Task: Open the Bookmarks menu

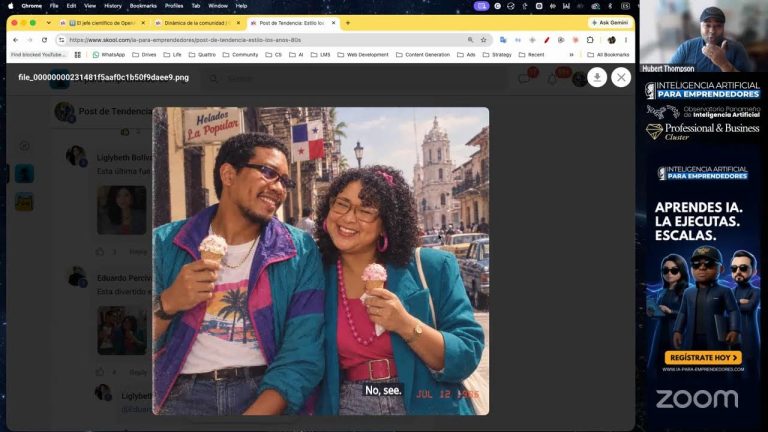Action: (x=143, y=6)
